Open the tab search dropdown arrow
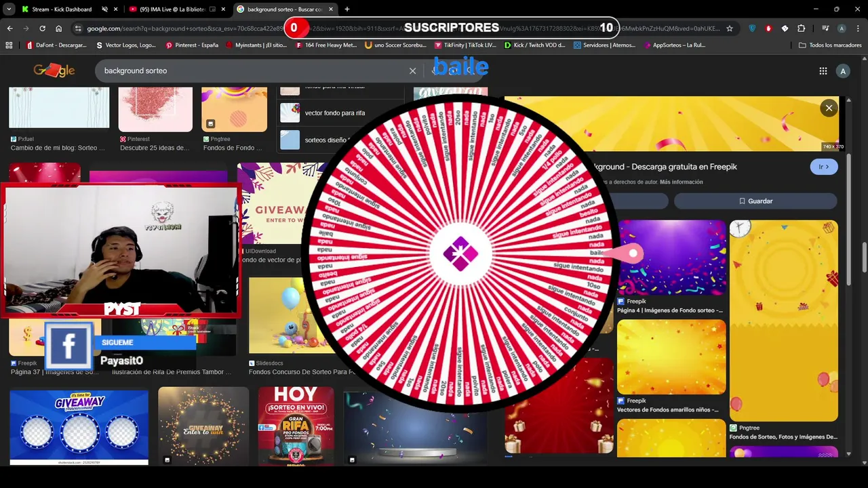This screenshot has height=488, width=868. pyautogui.click(x=9, y=9)
